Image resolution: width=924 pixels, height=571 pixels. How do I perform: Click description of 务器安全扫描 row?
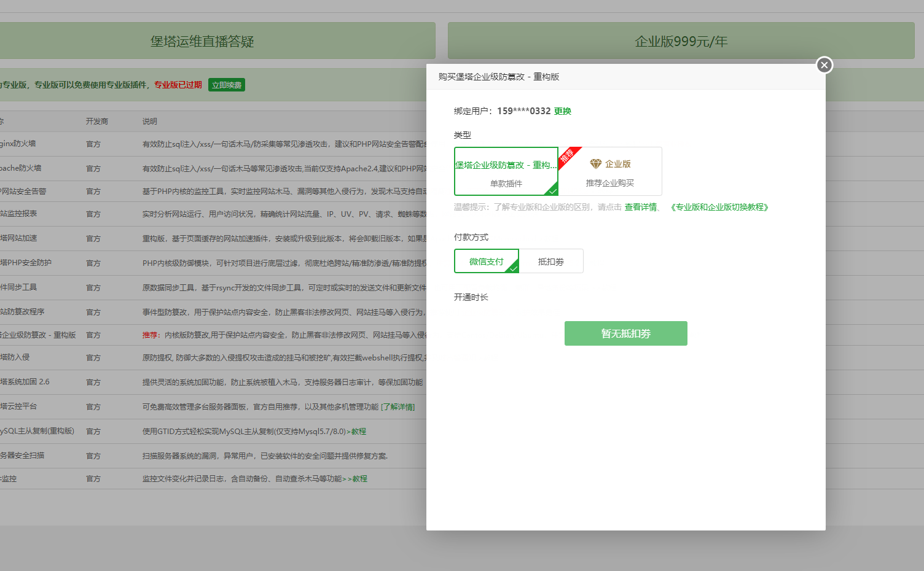click(265, 456)
